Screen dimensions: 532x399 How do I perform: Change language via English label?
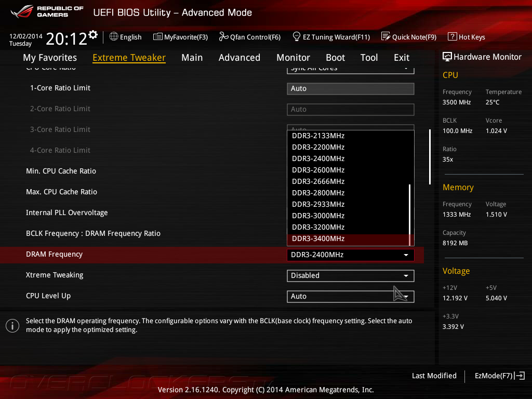[x=130, y=37]
